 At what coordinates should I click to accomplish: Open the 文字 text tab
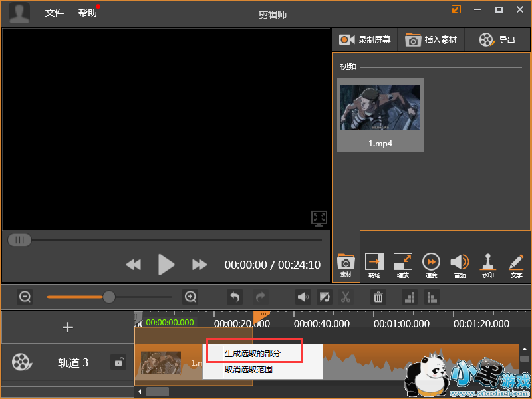click(x=516, y=265)
